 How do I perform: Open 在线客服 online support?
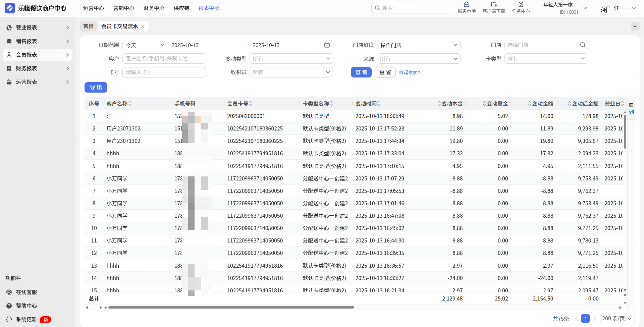(26, 292)
